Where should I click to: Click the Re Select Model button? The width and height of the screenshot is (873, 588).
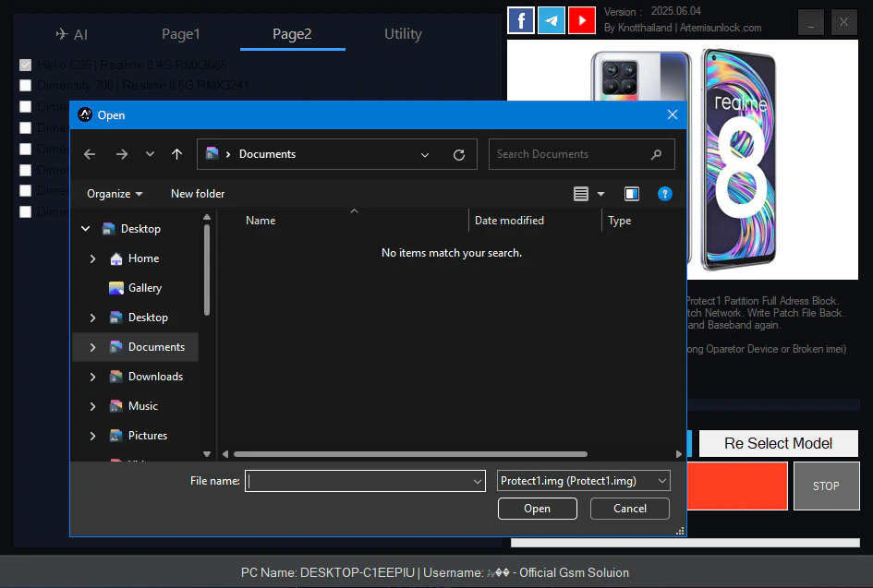[779, 443]
